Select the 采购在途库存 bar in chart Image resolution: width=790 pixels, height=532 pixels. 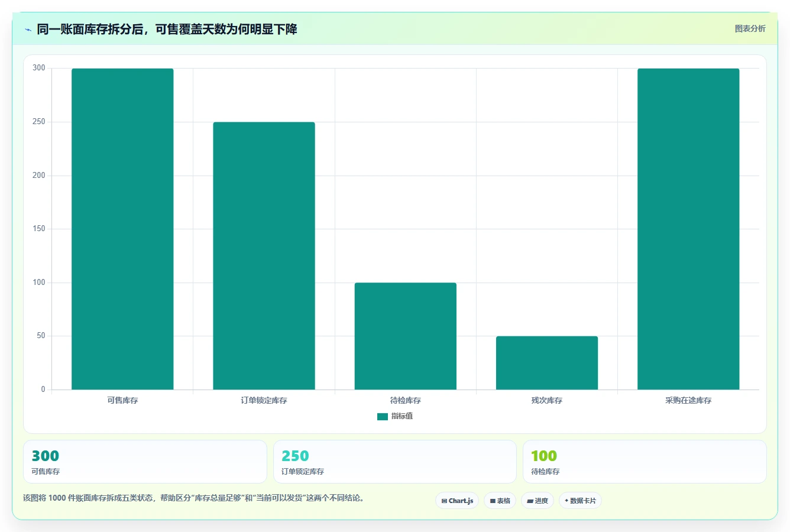point(688,229)
